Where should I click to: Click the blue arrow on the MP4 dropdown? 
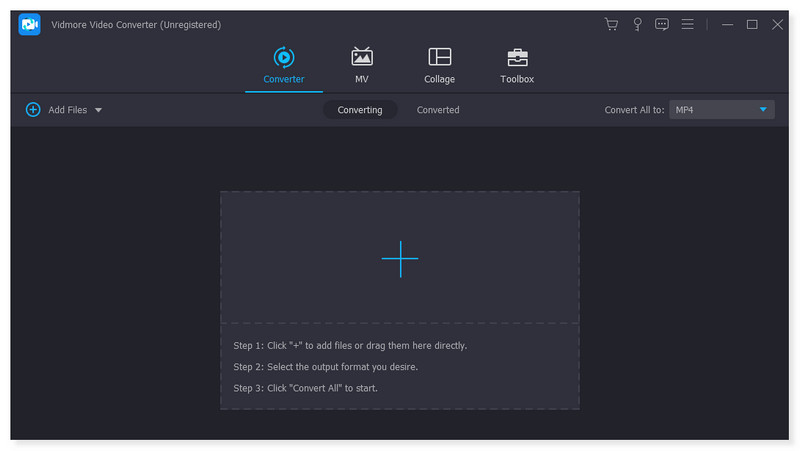coord(763,110)
